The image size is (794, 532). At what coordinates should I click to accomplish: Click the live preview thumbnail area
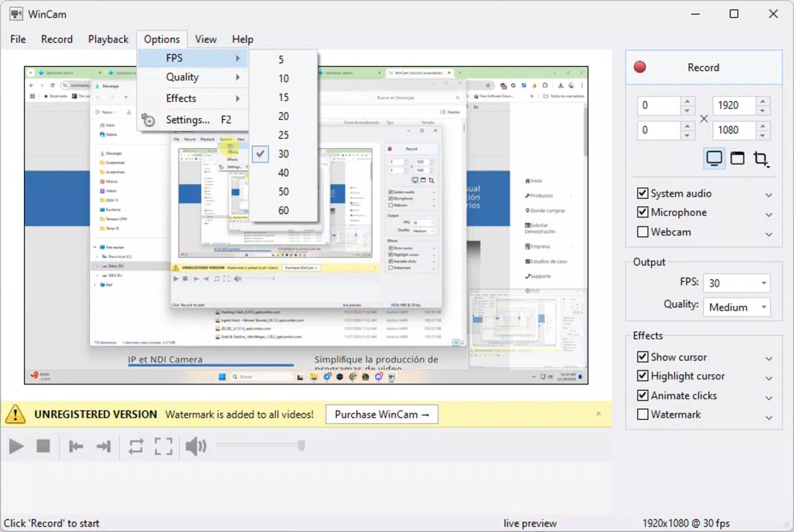coord(306,225)
